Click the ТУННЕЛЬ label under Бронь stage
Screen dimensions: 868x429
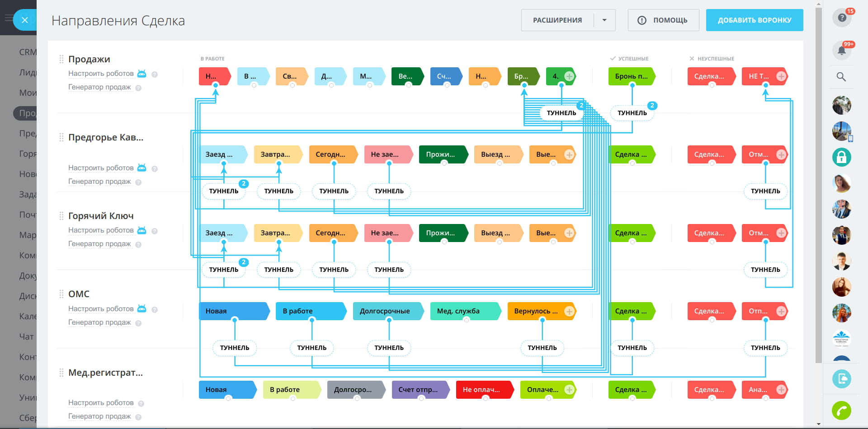[x=632, y=113]
